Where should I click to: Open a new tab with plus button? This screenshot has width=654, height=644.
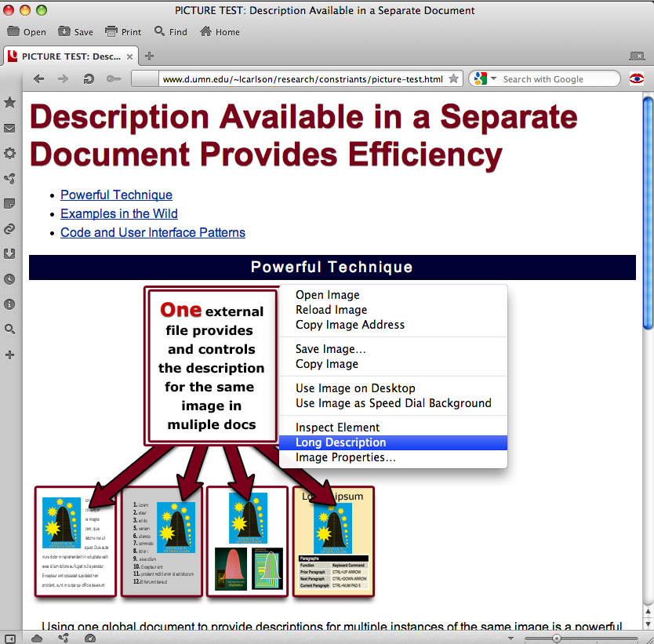coord(150,56)
